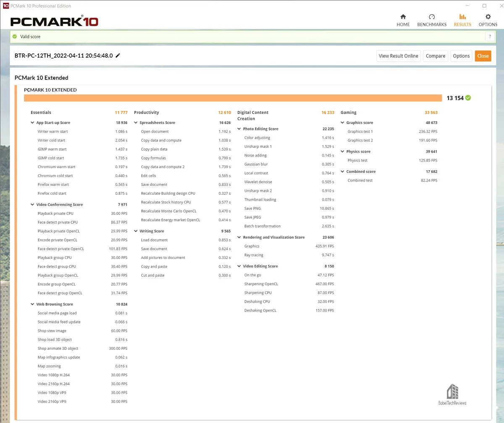
Task: Select the Ray tracing row
Action: [x=289, y=255]
